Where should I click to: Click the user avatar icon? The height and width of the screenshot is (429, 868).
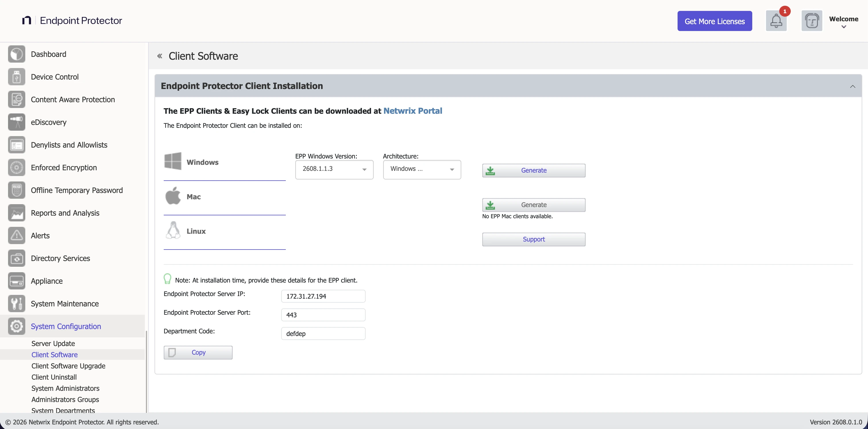point(812,21)
